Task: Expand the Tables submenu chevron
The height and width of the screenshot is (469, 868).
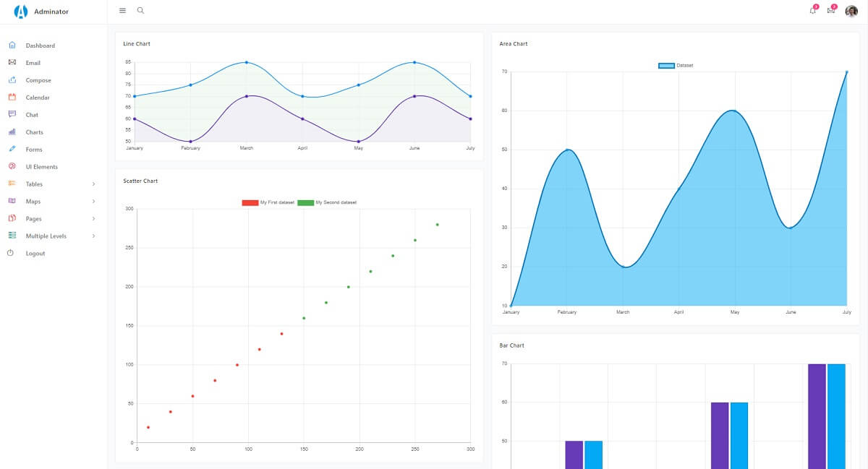Action: pos(94,184)
